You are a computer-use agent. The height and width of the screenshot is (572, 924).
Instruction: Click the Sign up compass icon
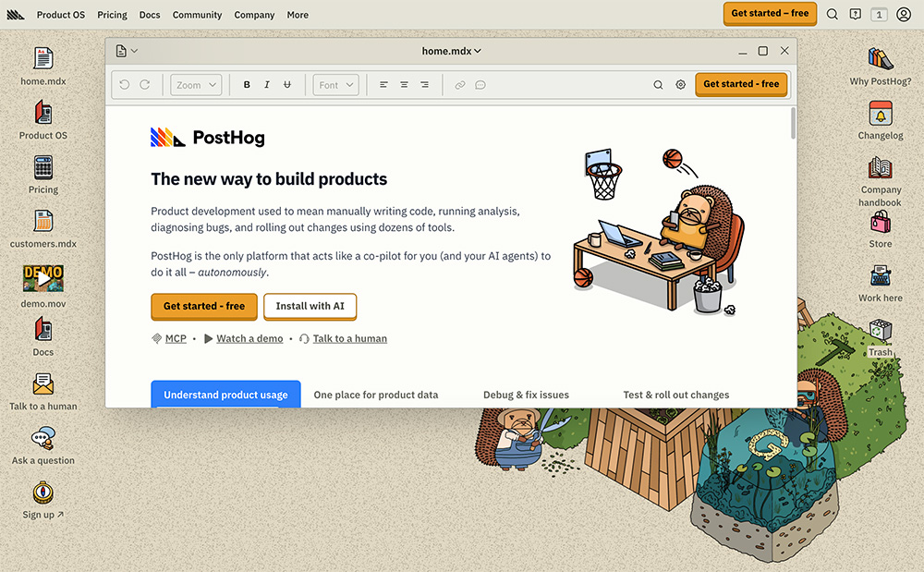tap(43, 493)
